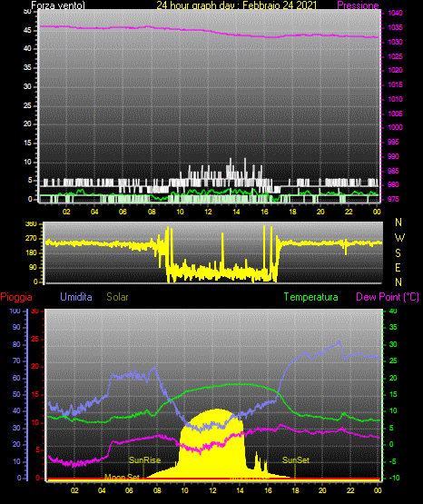Click the 'E' compass direction label

click(x=398, y=268)
